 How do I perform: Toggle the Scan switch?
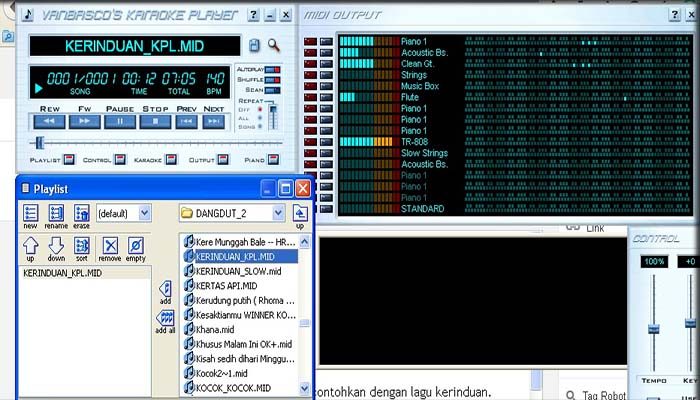[272, 90]
